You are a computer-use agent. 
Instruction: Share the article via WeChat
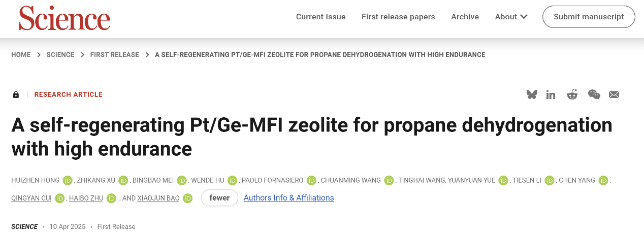[594, 94]
